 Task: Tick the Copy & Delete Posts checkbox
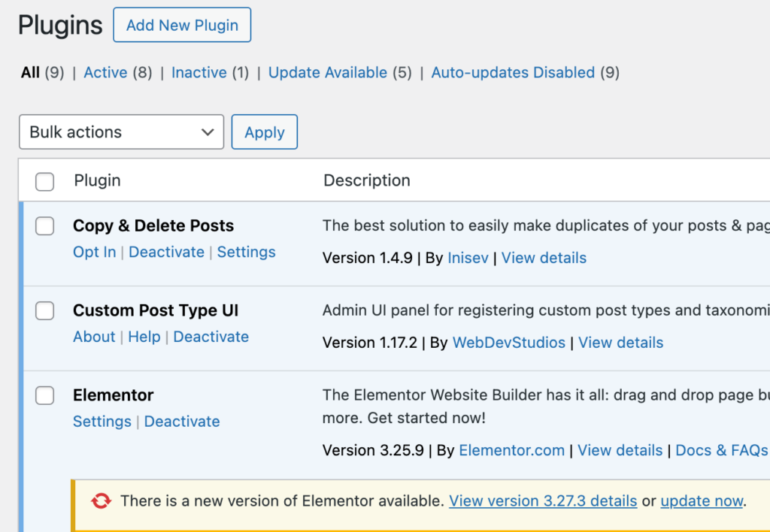click(45, 226)
